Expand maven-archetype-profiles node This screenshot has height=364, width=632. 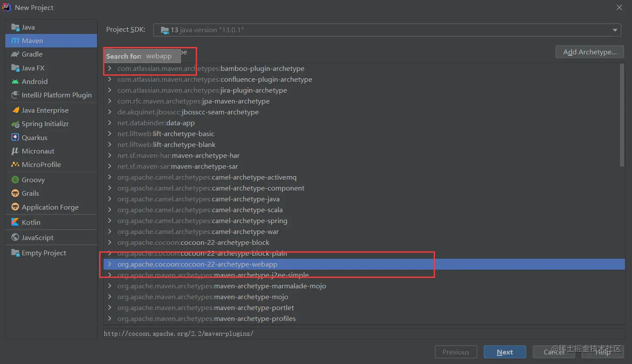click(110, 318)
